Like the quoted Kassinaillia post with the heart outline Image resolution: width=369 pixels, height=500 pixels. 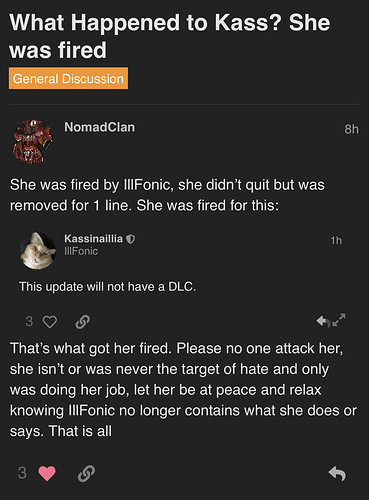[x=50, y=322]
